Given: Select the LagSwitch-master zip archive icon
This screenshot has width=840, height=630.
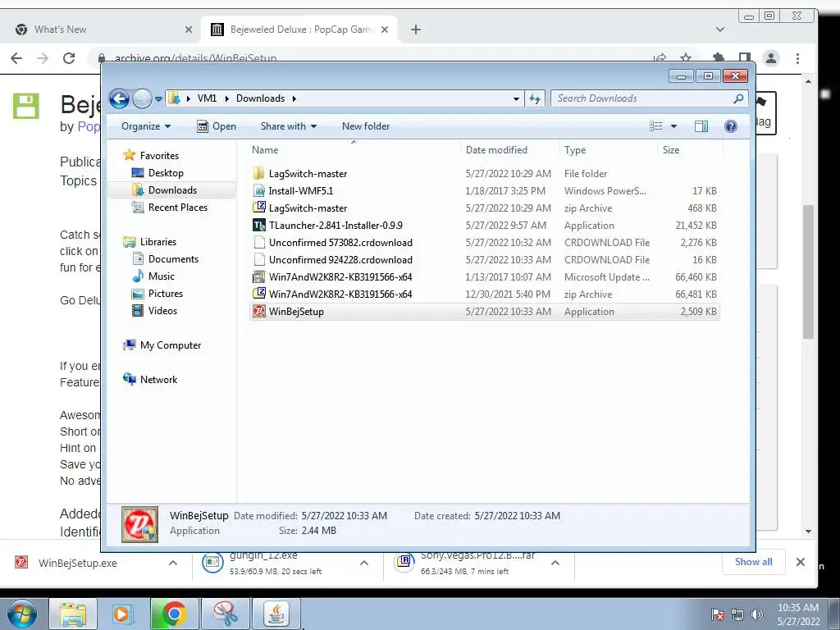Looking at the screenshot, I should click(x=258, y=208).
